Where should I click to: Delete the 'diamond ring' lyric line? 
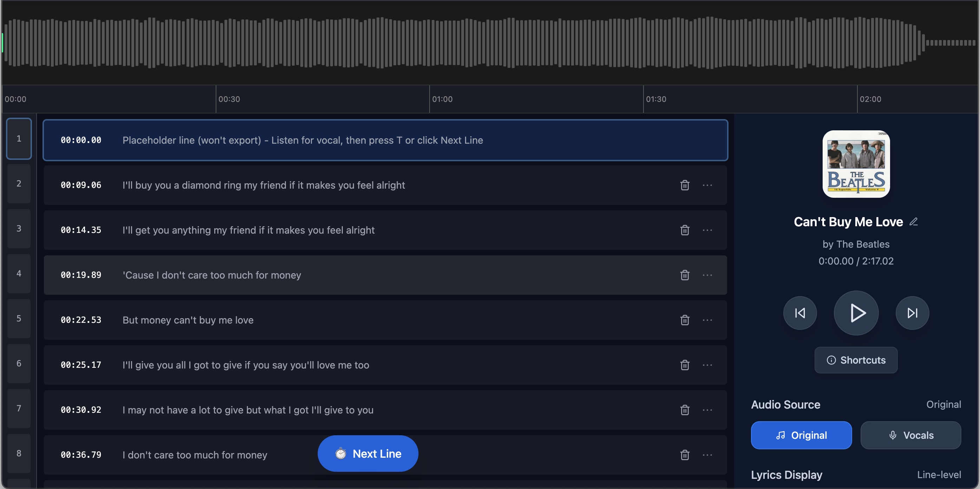684,185
